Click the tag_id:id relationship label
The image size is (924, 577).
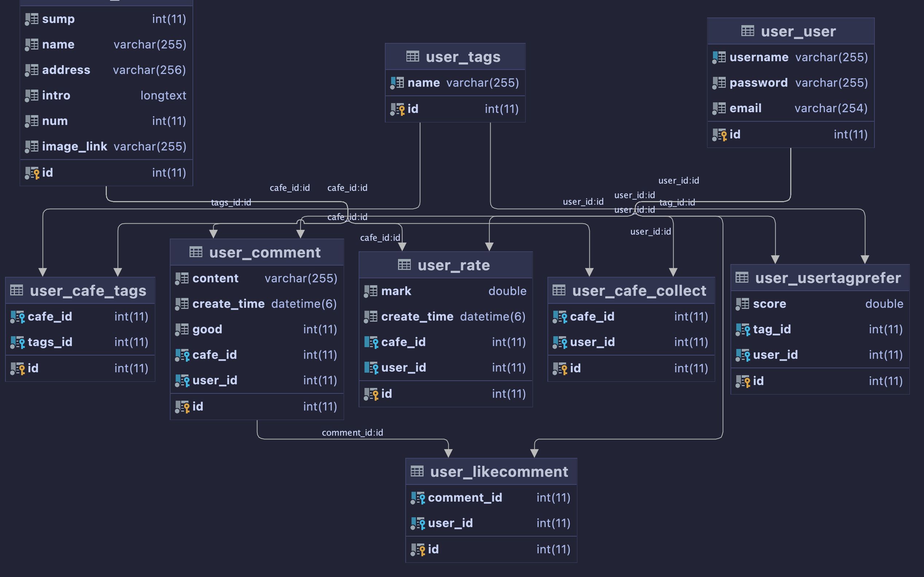pyautogui.click(x=677, y=202)
